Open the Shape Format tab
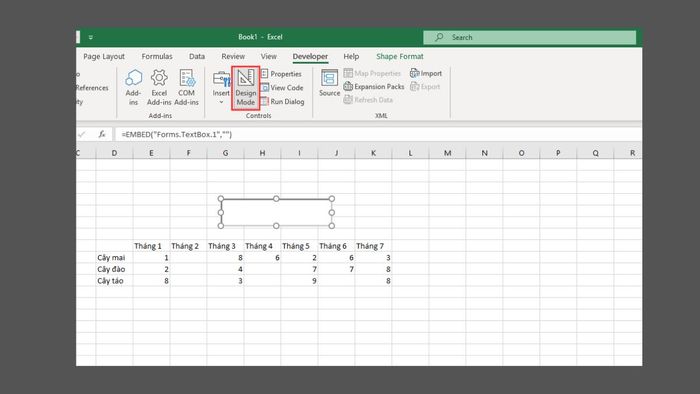Image resolution: width=700 pixels, height=394 pixels. (x=400, y=56)
